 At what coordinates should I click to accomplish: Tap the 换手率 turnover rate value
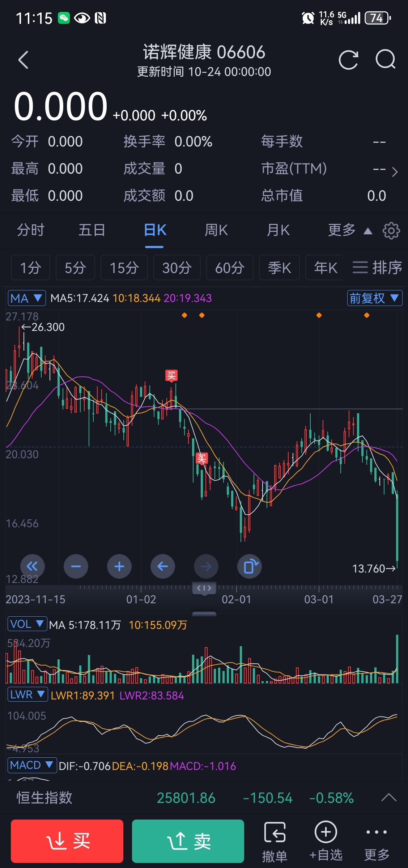[x=193, y=141]
